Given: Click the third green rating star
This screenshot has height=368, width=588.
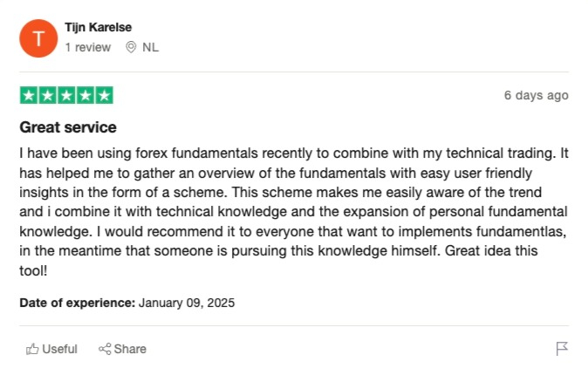Looking at the screenshot, I should click(x=66, y=95).
